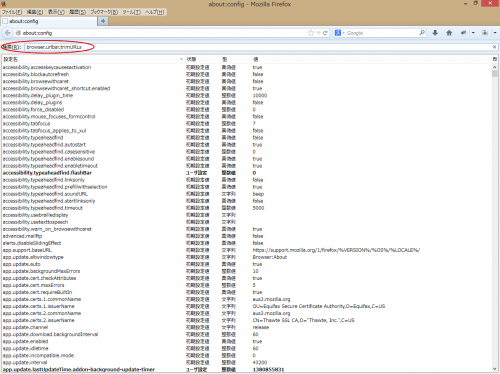Screen dimensions: 500x374
Task: Open the bookmark star dropdown arrow
Action: coord(318,33)
